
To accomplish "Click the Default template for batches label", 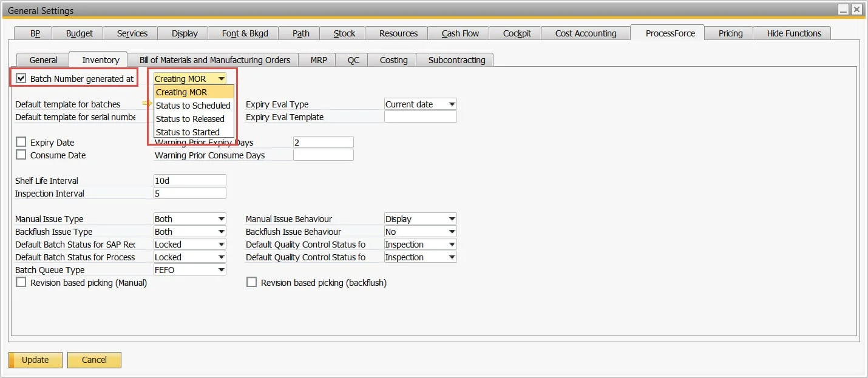I will (x=68, y=104).
